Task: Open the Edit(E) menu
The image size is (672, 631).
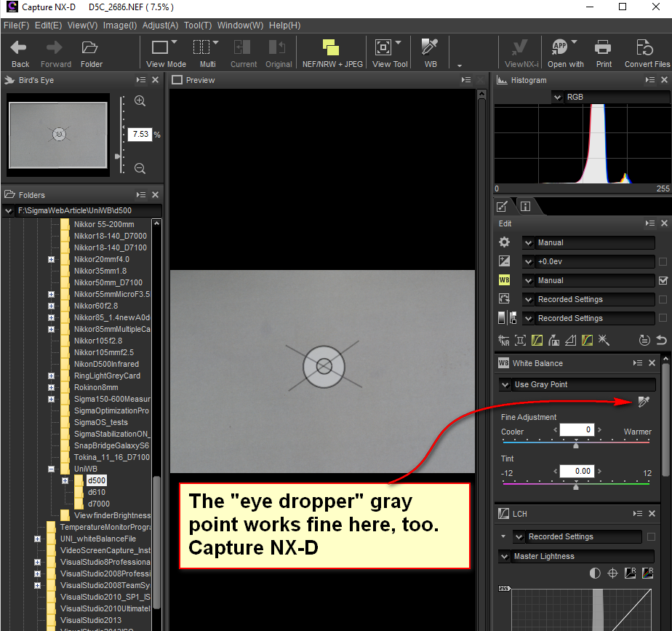Action: click(x=49, y=25)
